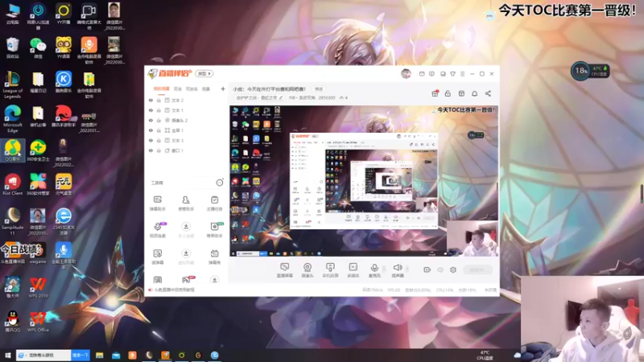644x362 pixels.
Task: Launch WPS Office desktop shortcut
Action: point(38,322)
